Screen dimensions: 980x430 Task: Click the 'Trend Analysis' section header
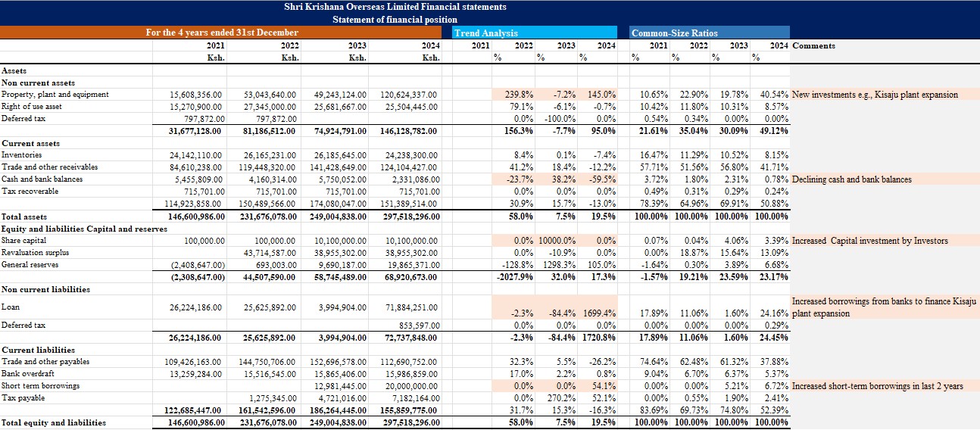coord(486,33)
